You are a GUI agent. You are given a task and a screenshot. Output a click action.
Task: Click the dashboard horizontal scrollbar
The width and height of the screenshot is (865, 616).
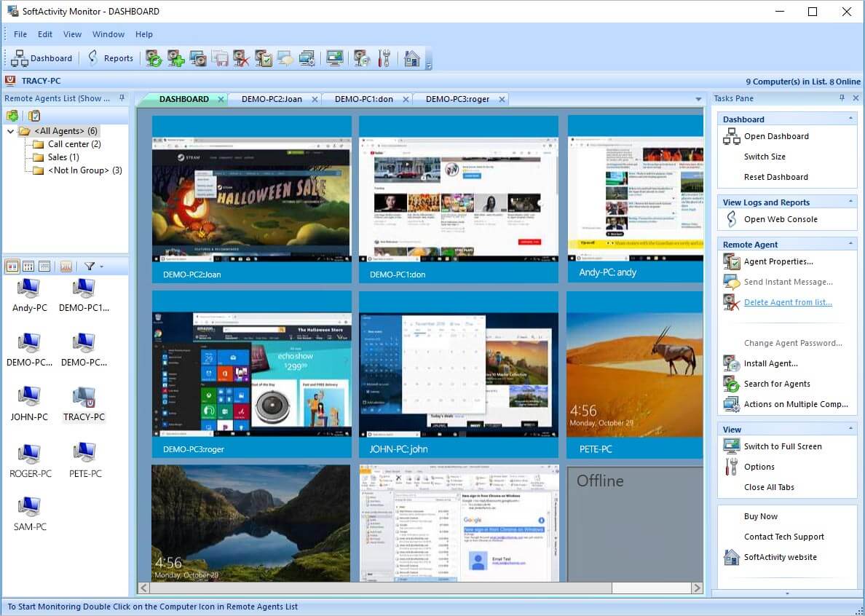379,588
